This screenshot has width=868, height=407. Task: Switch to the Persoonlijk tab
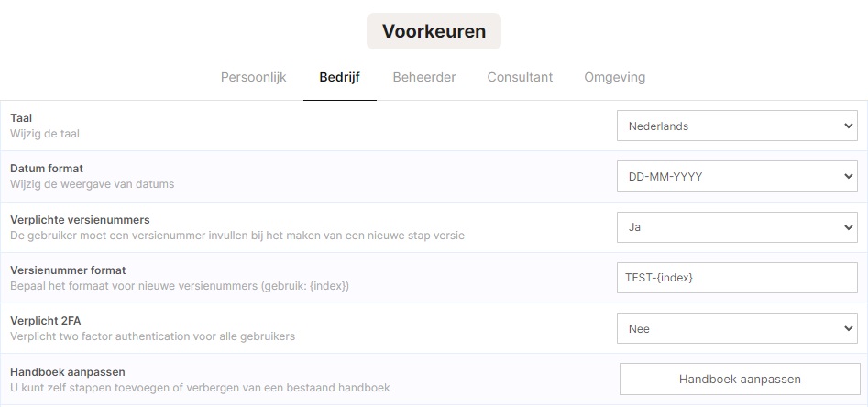[253, 77]
